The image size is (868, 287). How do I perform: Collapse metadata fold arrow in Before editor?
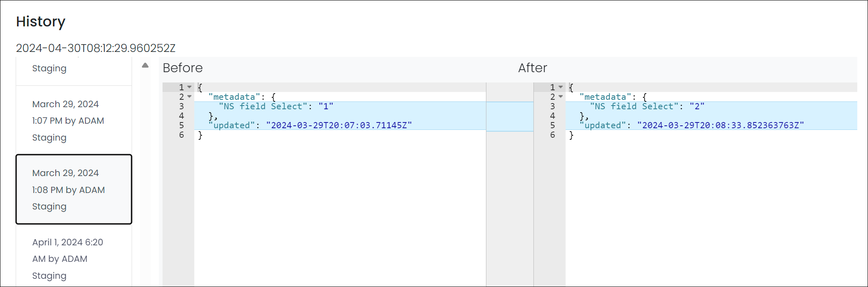(189, 96)
